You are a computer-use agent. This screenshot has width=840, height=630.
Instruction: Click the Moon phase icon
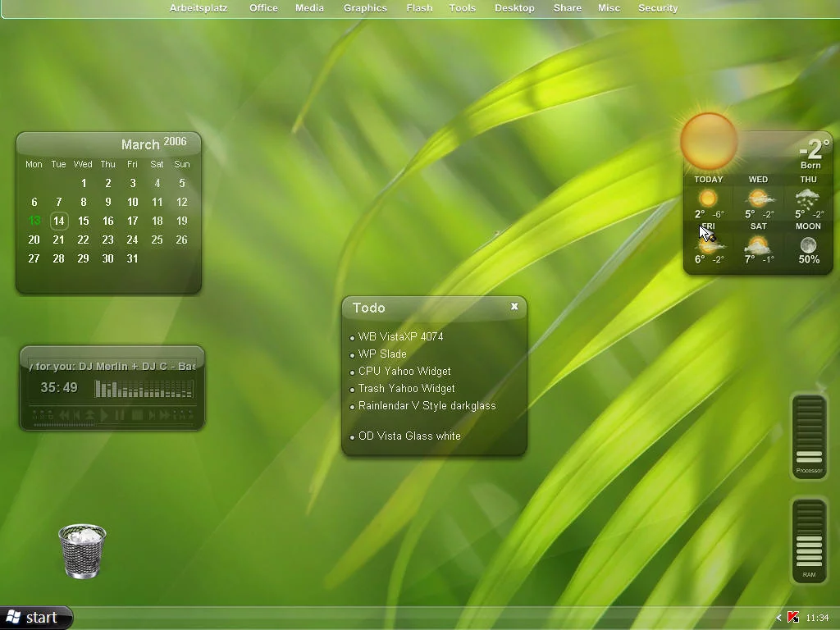pos(808,245)
